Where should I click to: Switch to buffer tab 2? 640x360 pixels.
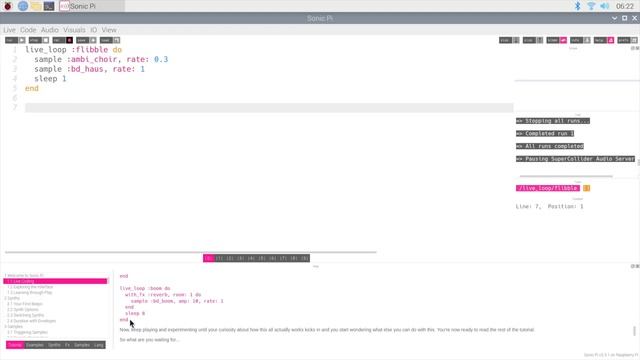pyautogui.click(x=230, y=258)
